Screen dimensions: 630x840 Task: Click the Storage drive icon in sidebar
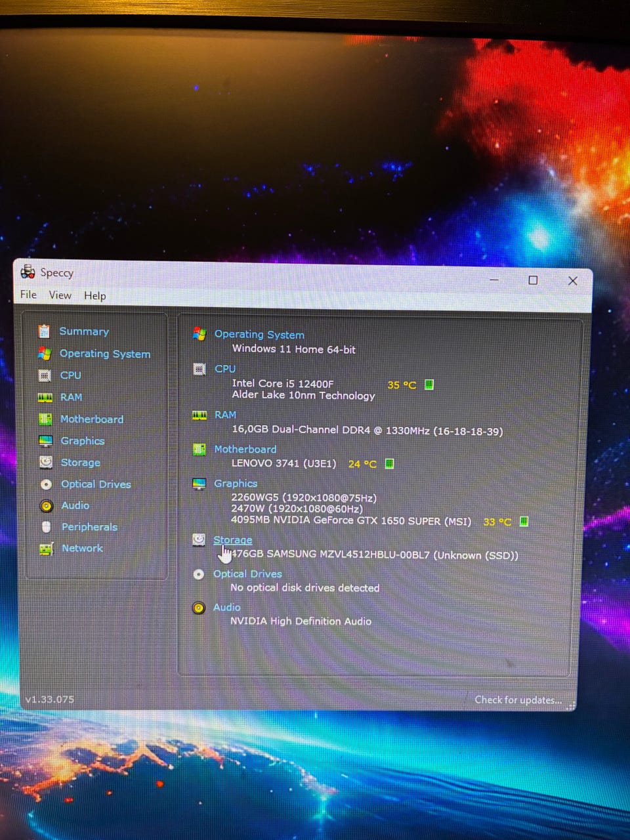[x=46, y=462]
